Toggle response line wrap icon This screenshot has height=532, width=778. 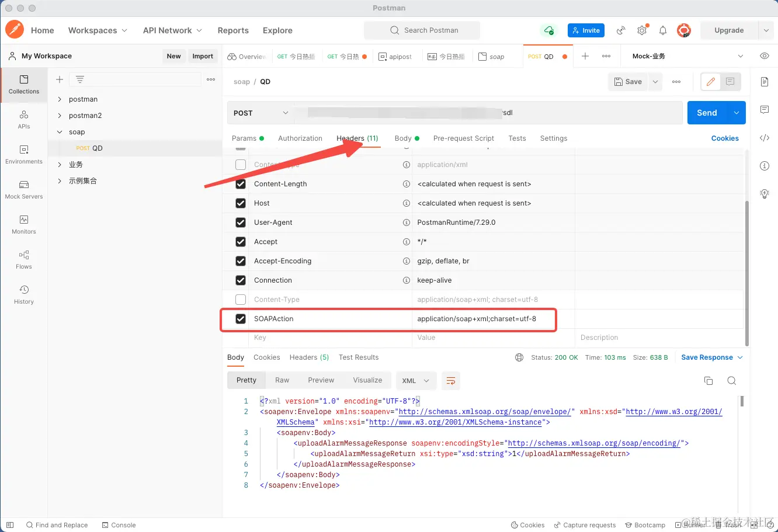point(451,381)
